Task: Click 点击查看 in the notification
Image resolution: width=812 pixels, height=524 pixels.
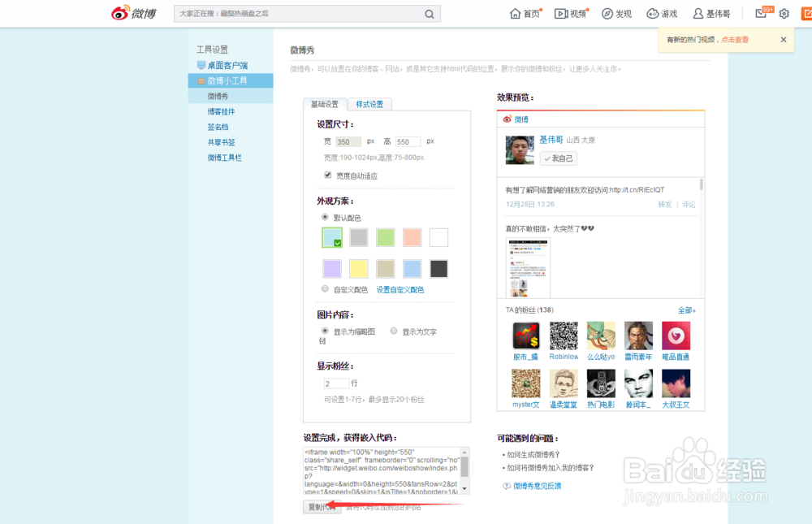Action: 735,39
